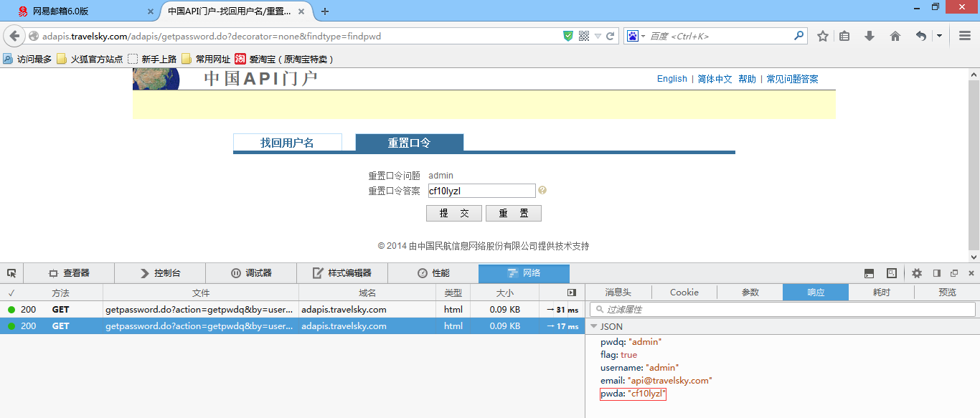Open the 网络 devtools tab

pyautogui.click(x=524, y=273)
